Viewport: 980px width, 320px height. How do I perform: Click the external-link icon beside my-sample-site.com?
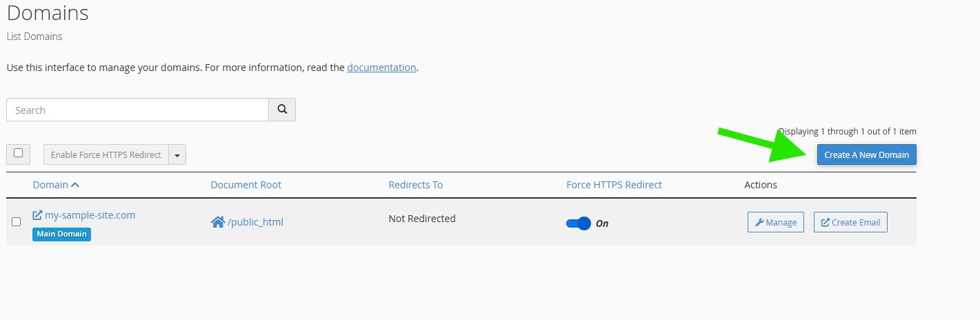[x=38, y=215]
